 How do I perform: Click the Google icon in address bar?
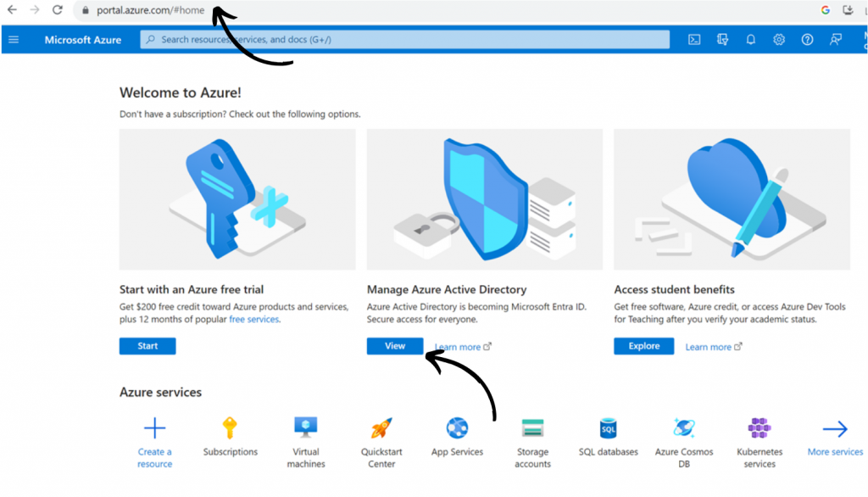click(x=826, y=10)
